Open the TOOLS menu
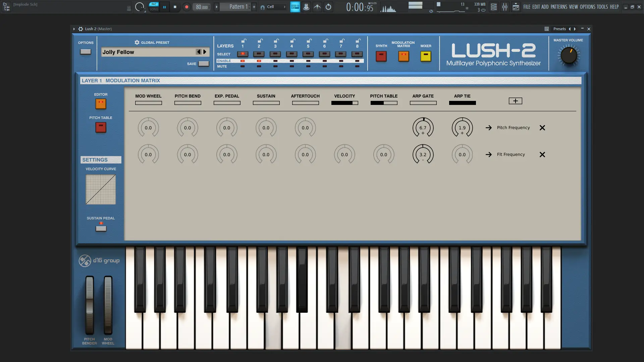 click(x=602, y=7)
